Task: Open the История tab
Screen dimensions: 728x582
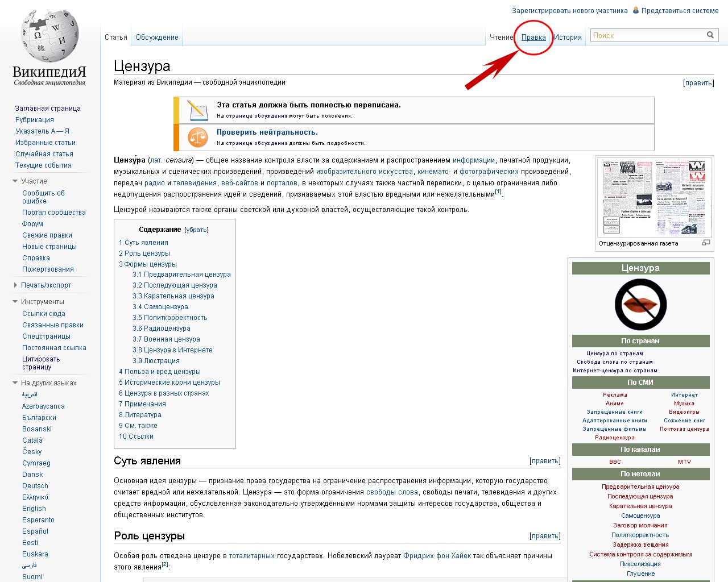Action: 568,38
